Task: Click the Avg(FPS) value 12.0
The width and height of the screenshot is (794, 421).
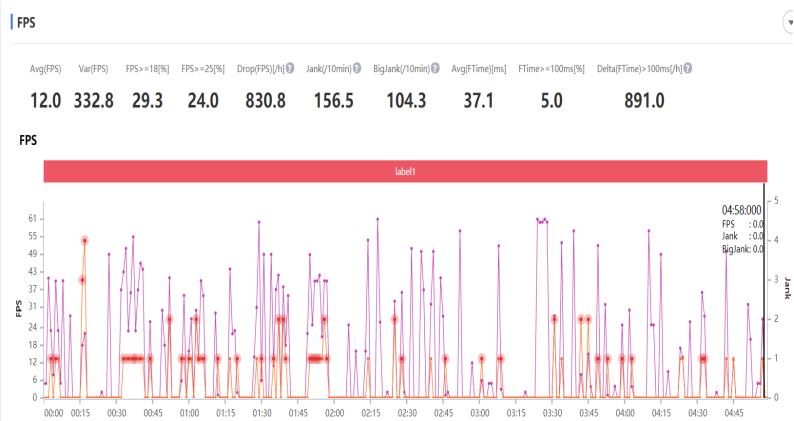Action: point(46,100)
